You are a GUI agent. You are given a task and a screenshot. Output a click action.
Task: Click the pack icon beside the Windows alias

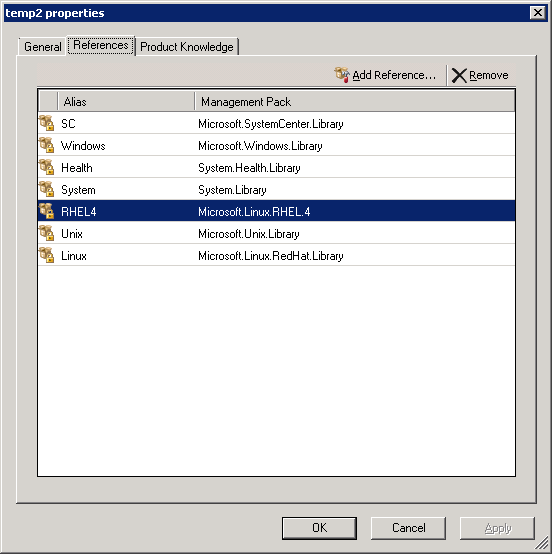(x=46, y=145)
